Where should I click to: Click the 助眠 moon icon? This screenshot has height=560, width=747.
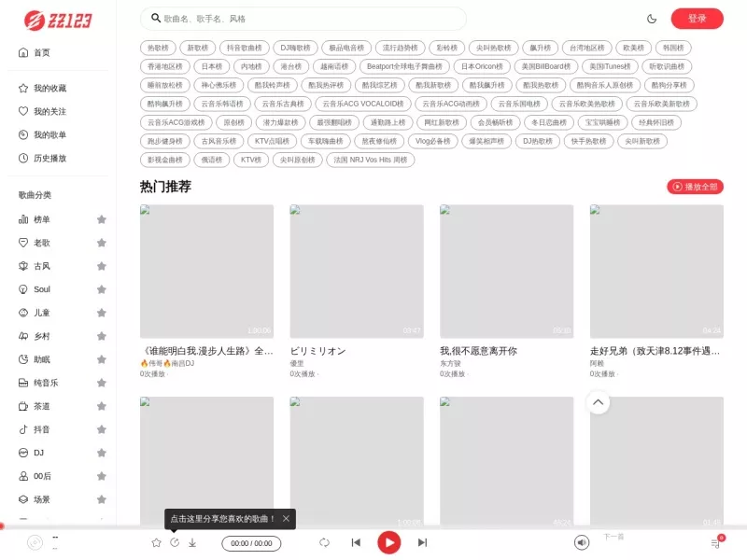(23, 359)
